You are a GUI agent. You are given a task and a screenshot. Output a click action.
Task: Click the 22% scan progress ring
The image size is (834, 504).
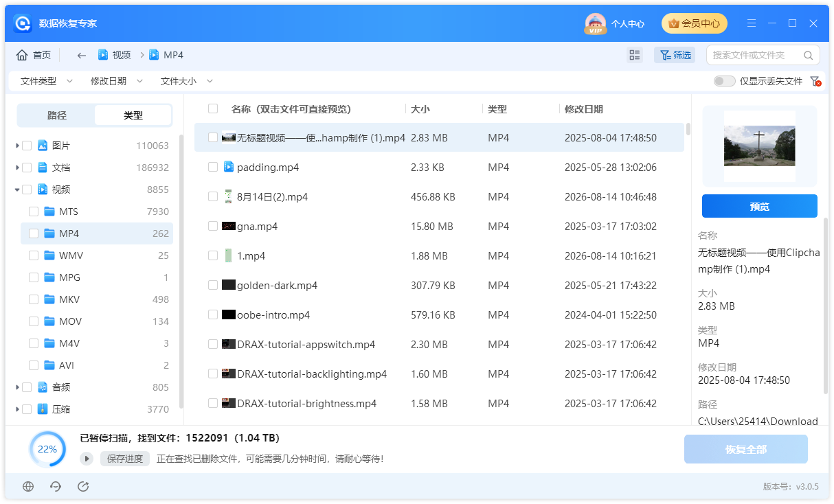[x=47, y=450]
